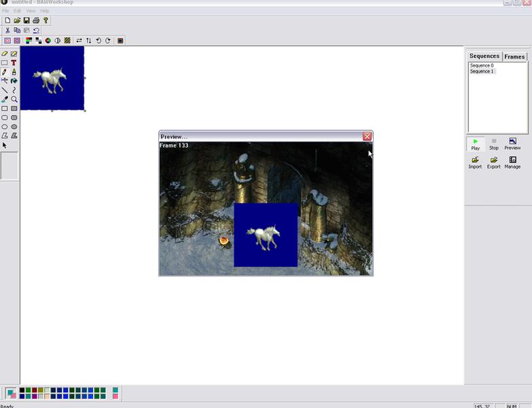This screenshot has width=532, height=408.
Task: Open the Edit menu
Action: click(17, 11)
